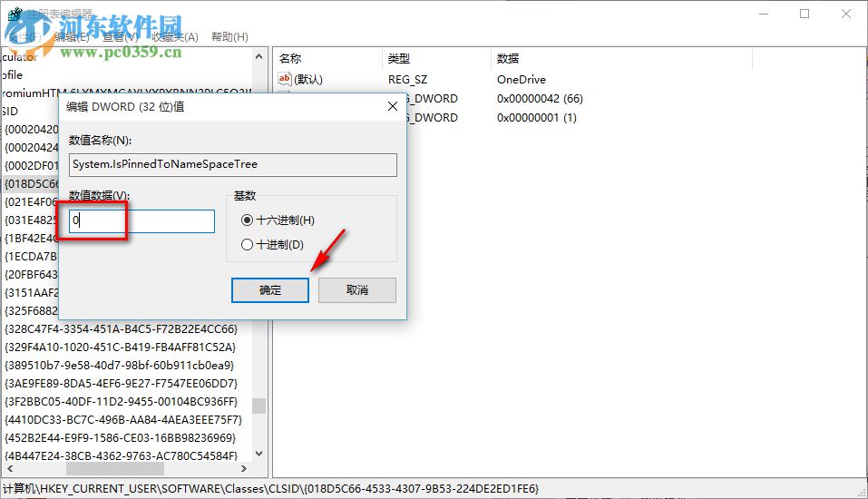868x499 pixels.
Task: Minimize the Registry Editor window
Action: [x=764, y=14]
